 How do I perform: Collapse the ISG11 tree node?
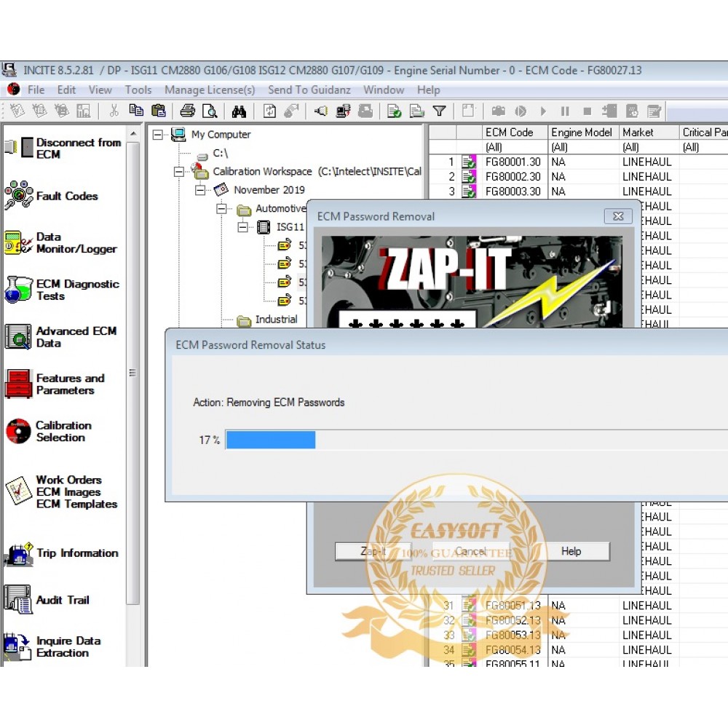(x=243, y=227)
